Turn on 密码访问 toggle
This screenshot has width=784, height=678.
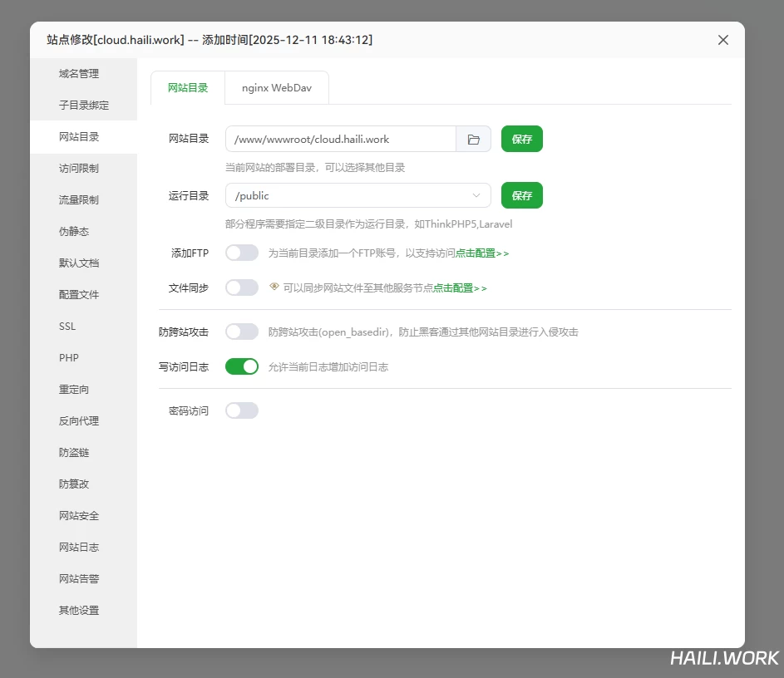pyautogui.click(x=242, y=410)
